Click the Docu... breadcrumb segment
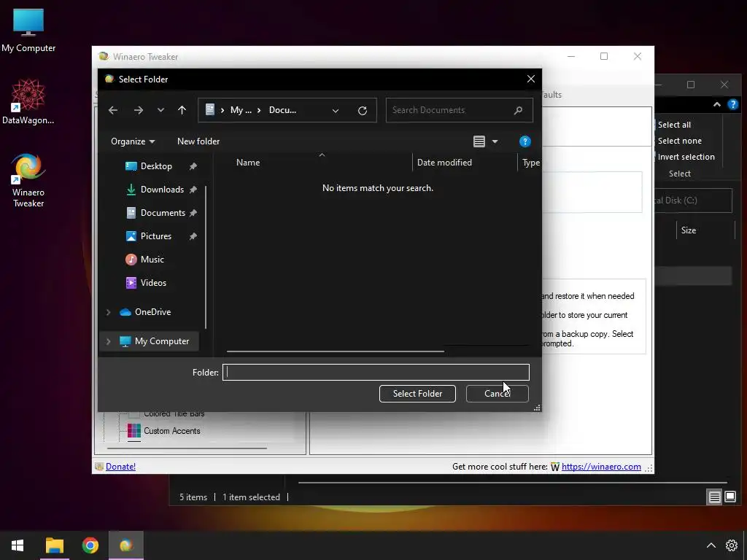The image size is (747, 560). pyautogui.click(x=282, y=110)
